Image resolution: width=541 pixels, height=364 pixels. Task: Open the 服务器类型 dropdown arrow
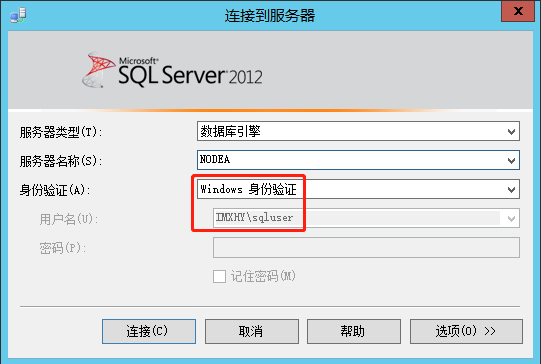point(511,131)
